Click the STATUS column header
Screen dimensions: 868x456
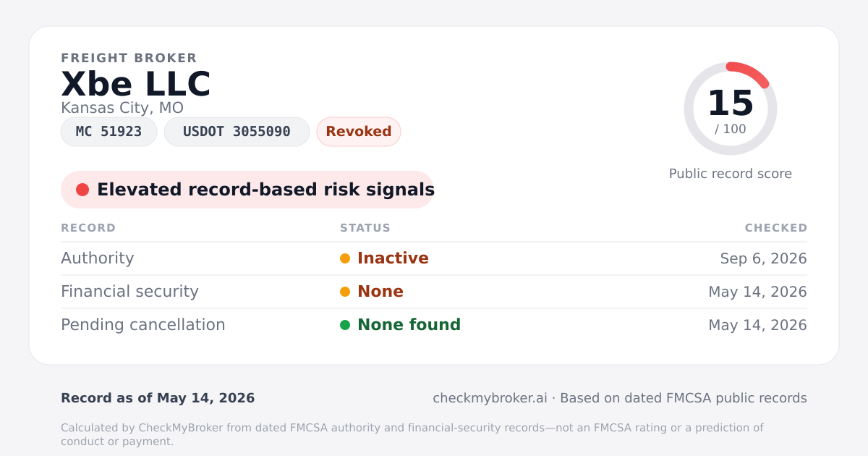click(365, 228)
